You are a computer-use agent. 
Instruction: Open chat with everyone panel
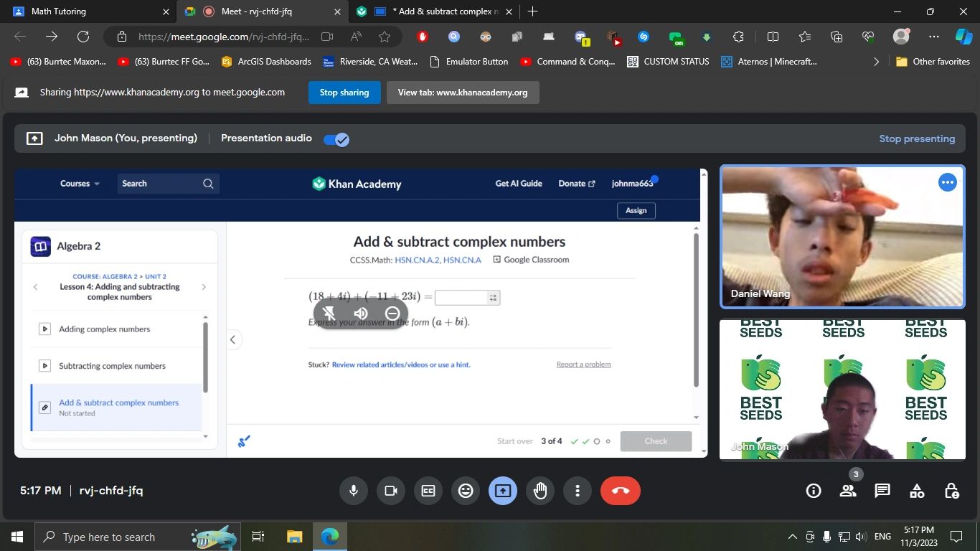(x=882, y=491)
